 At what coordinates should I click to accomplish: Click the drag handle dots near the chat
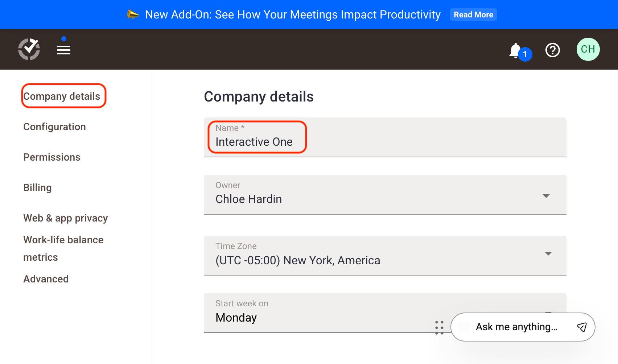click(440, 327)
